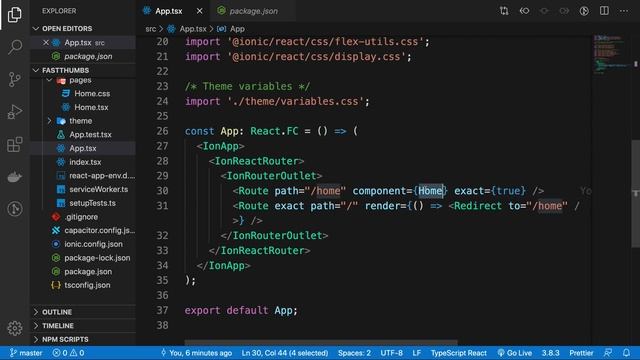Click the master branch in status bar
Viewport: 640px width, 360px height.
tap(26, 353)
